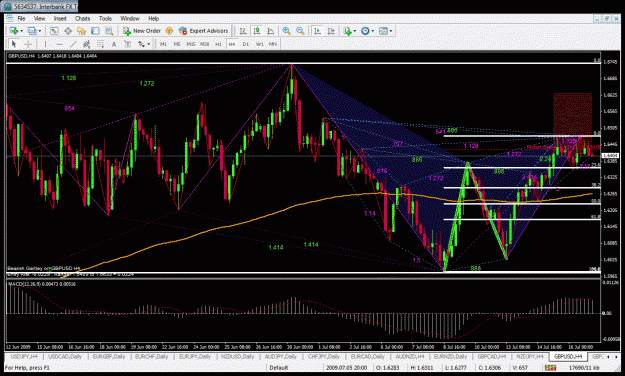Viewport: 625px width, 376px height.
Task: Click the connection status bars icon
Action: coord(551,368)
